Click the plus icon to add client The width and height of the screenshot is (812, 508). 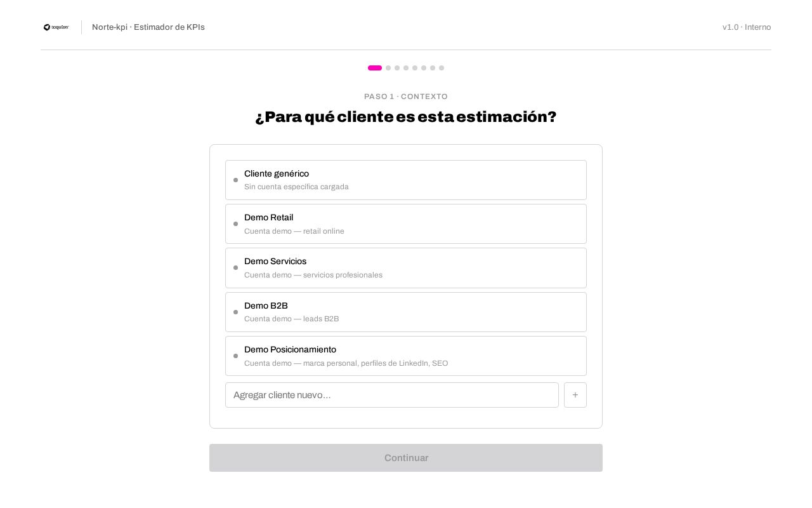pos(575,395)
